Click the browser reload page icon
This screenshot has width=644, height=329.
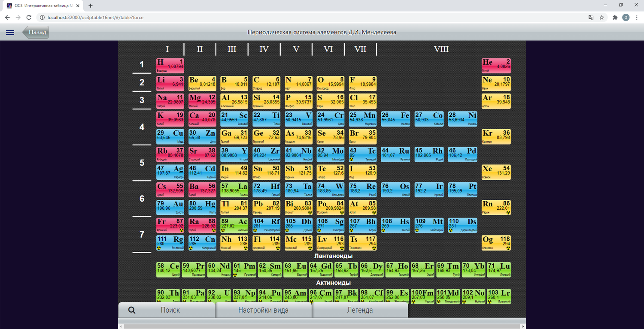pyautogui.click(x=29, y=18)
